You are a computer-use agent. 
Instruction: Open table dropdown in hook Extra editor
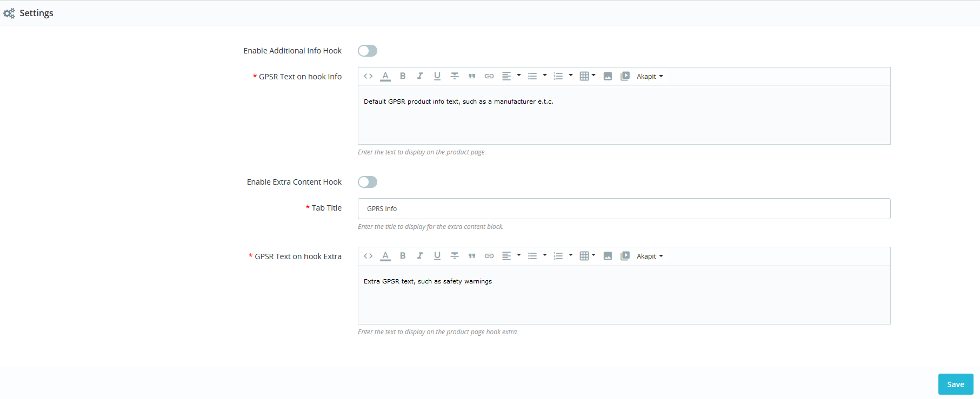click(587, 256)
